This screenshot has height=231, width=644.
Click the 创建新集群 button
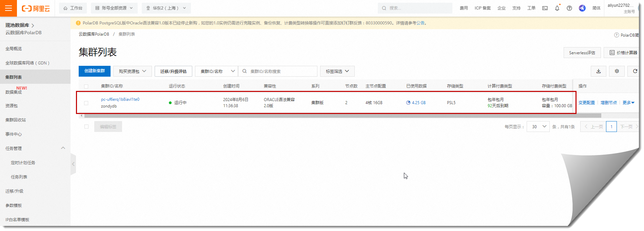95,71
